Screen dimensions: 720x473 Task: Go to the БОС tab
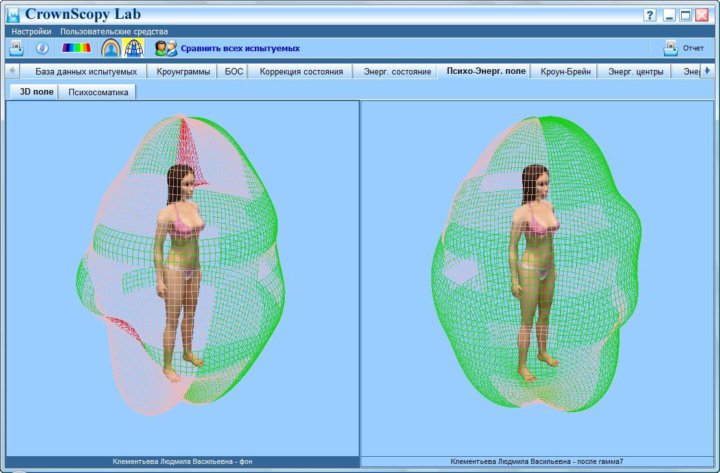(x=234, y=72)
